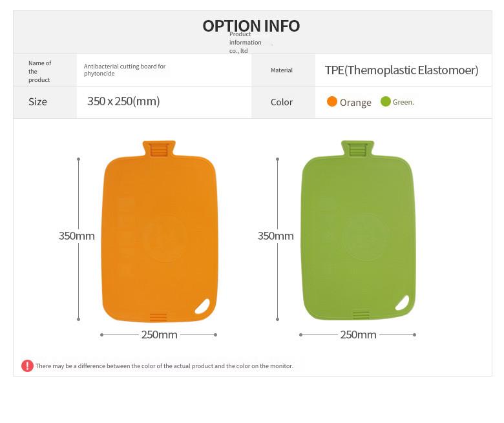Click the TPE material description text
The image size is (504, 423).
pyautogui.click(x=401, y=70)
